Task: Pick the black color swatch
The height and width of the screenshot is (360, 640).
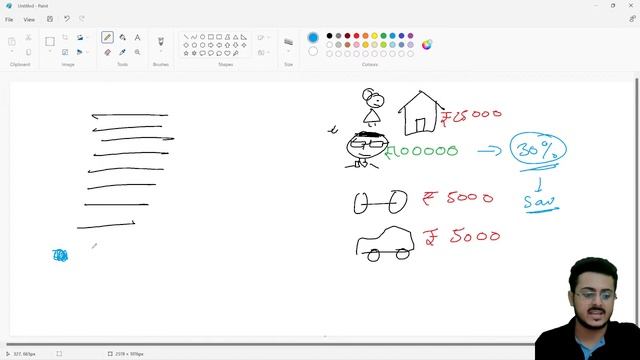Action: 329,36
